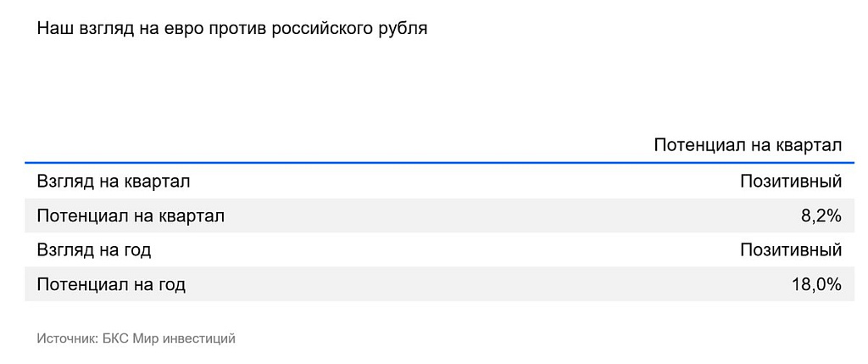
Task: Click the 8,2% quarterly potential value
Action: [x=821, y=216]
